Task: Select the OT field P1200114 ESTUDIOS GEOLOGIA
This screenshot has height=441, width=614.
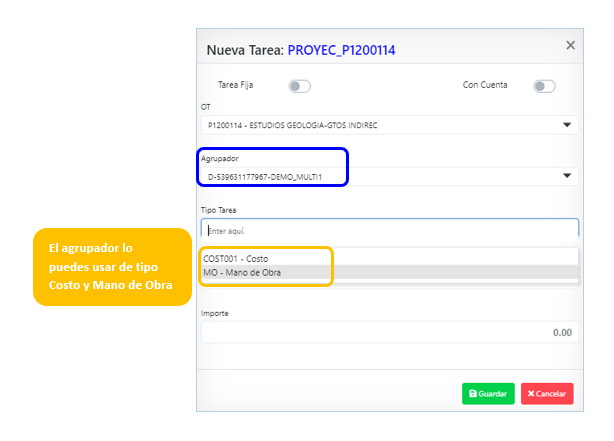Action: click(x=390, y=125)
